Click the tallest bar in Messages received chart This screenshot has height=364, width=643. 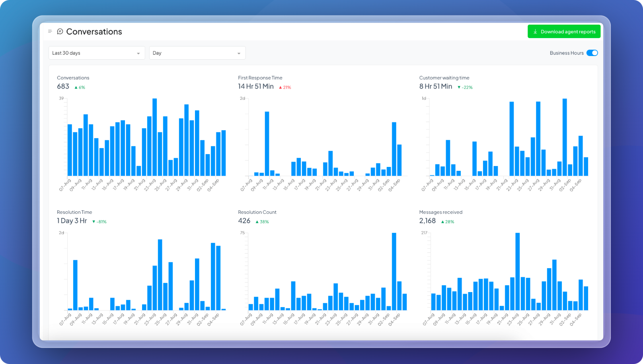click(x=518, y=271)
